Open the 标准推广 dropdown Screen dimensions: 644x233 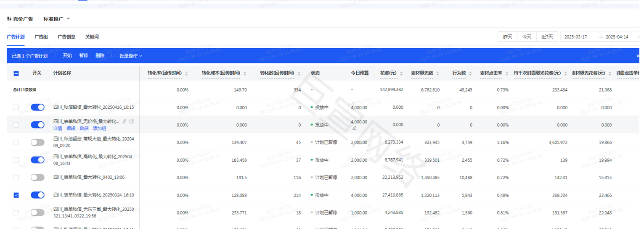[x=57, y=19]
